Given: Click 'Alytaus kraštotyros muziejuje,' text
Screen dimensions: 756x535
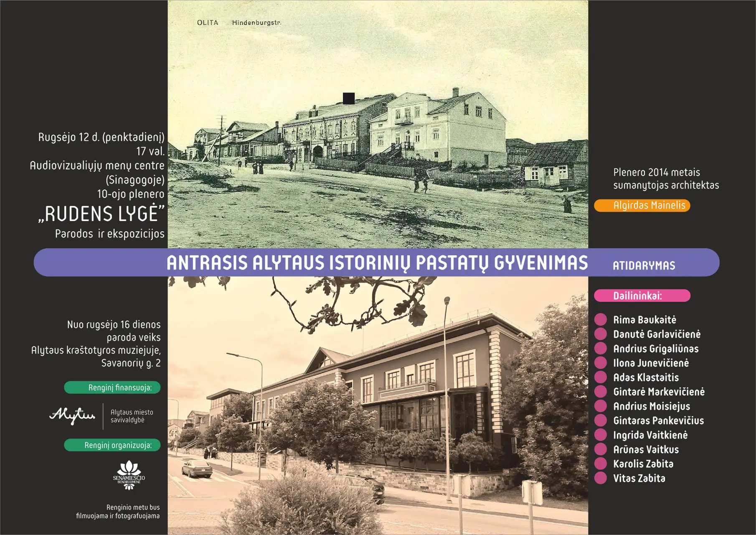Looking at the screenshot, I should point(96,350).
